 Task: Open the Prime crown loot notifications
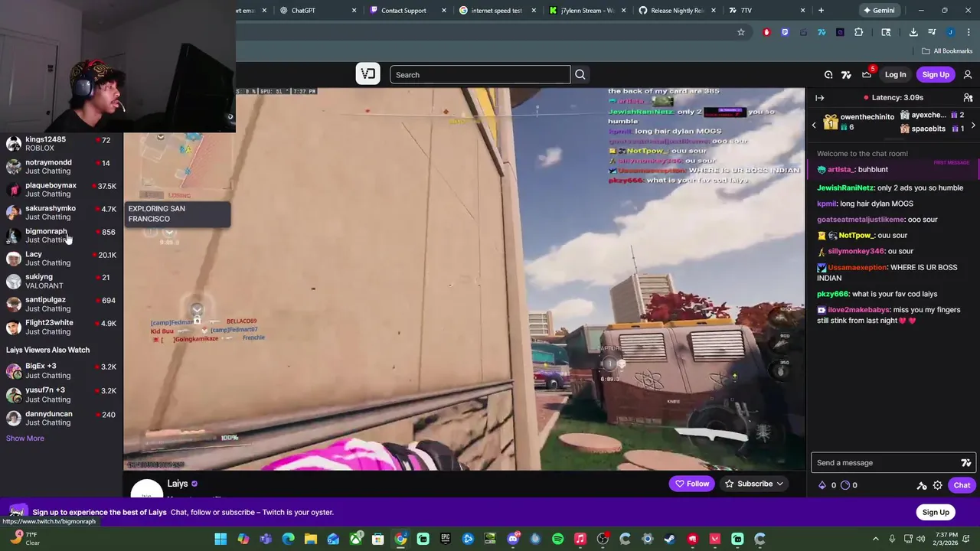tap(867, 75)
